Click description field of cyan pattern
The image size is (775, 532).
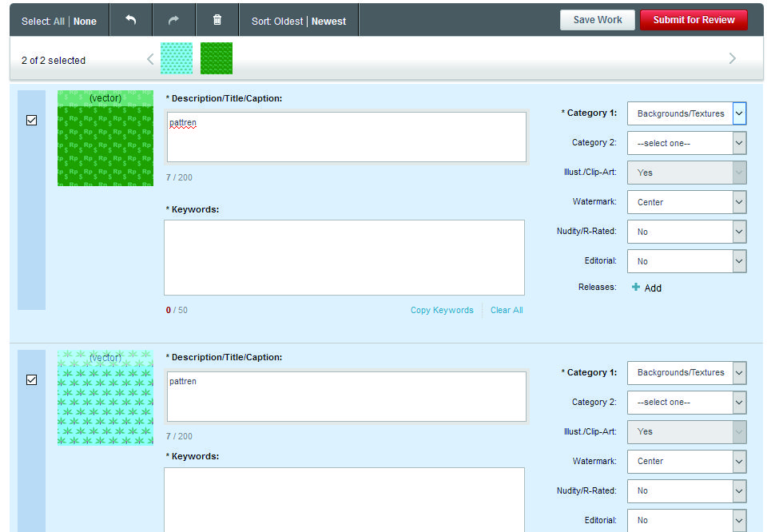(x=347, y=397)
